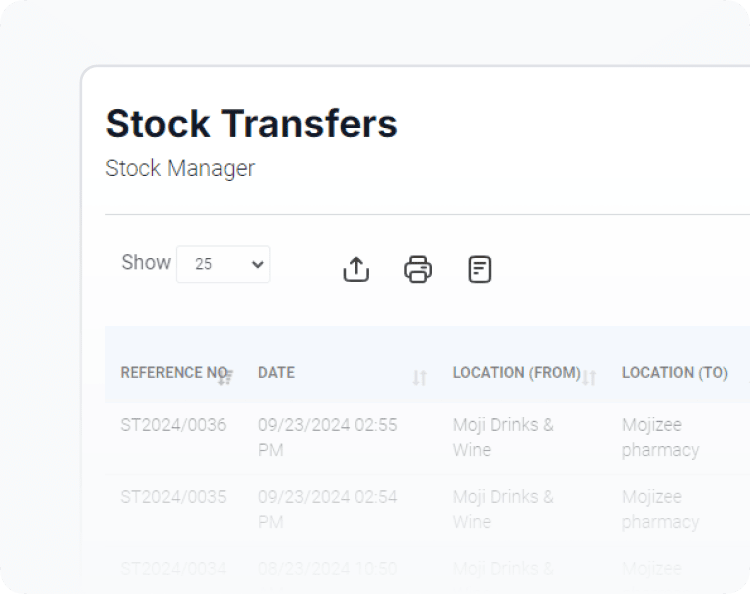Click the document report icon
The width and height of the screenshot is (750, 594).
click(x=479, y=269)
